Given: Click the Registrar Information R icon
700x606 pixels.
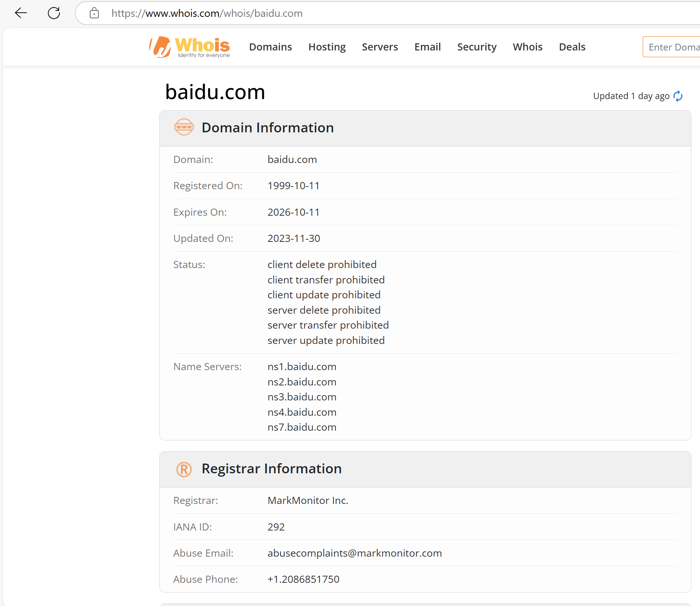Looking at the screenshot, I should click(184, 469).
